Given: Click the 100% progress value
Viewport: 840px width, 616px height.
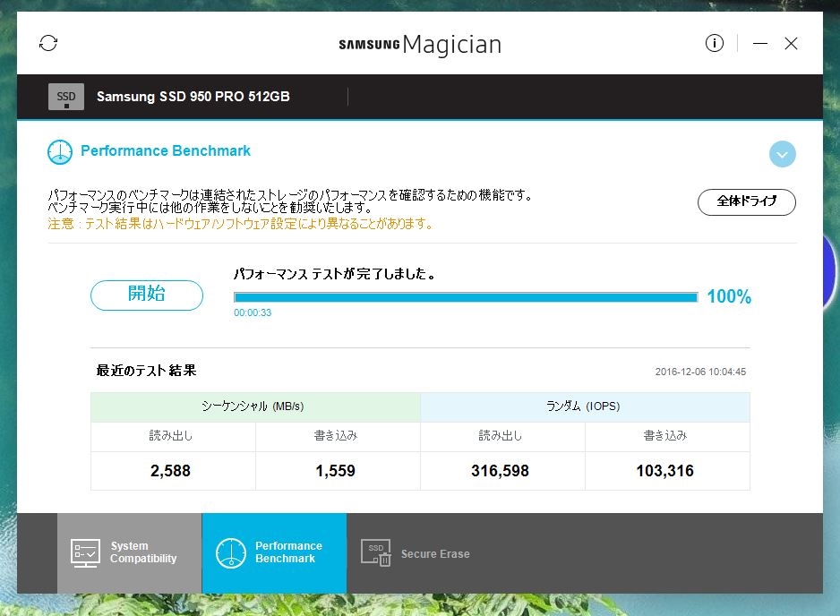Looking at the screenshot, I should [x=729, y=296].
